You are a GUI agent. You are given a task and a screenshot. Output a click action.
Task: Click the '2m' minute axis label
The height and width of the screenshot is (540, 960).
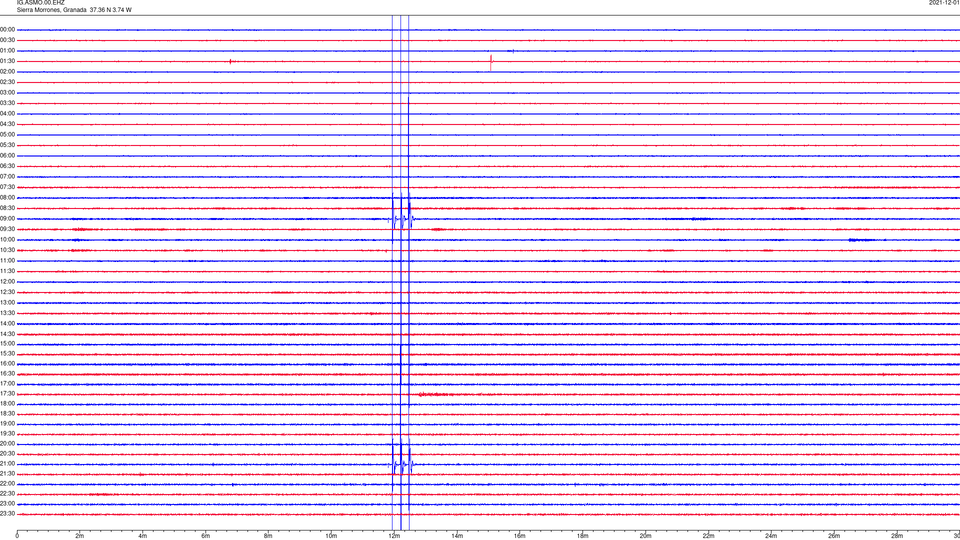[x=80, y=536]
